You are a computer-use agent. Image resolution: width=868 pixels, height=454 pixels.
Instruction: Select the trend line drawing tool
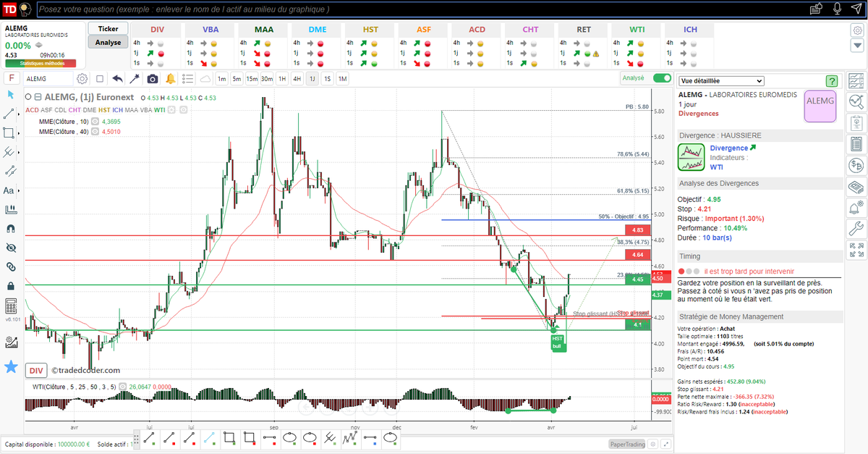9,114
